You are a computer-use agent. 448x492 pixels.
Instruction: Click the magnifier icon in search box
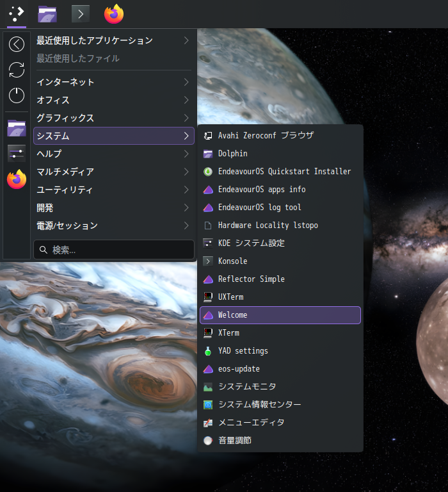(44, 250)
